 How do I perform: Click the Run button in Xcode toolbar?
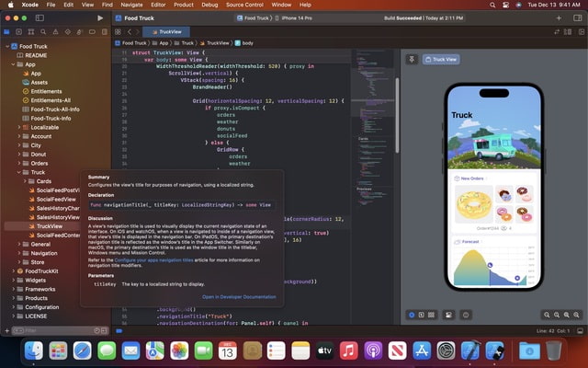pos(100,17)
